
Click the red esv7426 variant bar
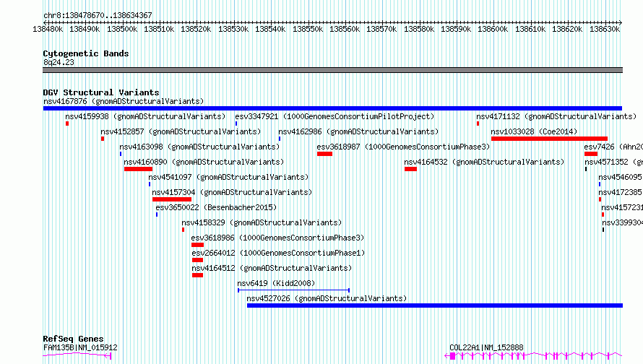click(x=591, y=154)
